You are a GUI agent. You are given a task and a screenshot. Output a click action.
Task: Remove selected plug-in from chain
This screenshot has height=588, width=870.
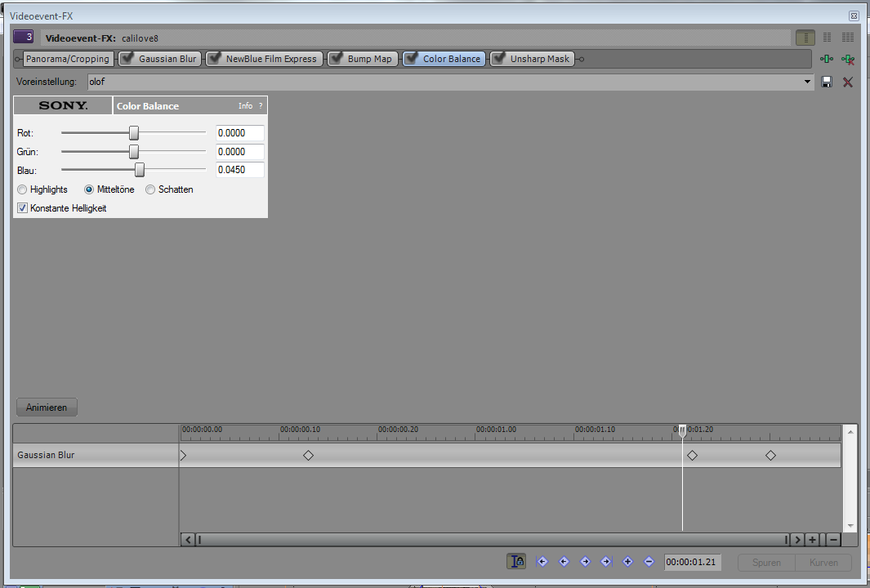coord(848,59)
